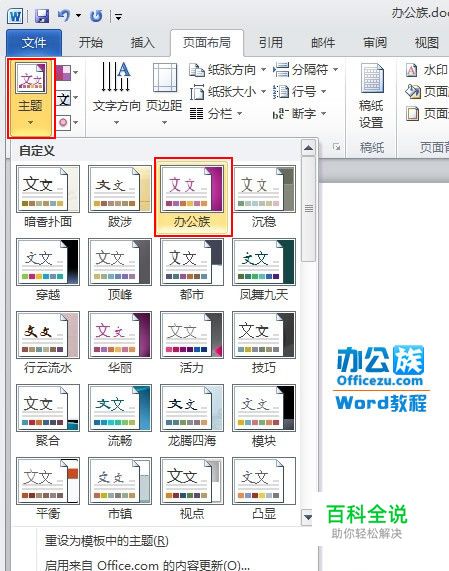Viewport: 449px width, 571px height.
Task: Click the Word application icon
Action: pos(15,16)
